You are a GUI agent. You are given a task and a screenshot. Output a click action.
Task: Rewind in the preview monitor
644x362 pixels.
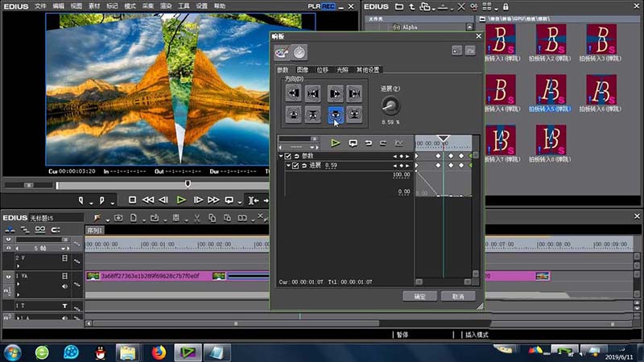pos(148,200)
